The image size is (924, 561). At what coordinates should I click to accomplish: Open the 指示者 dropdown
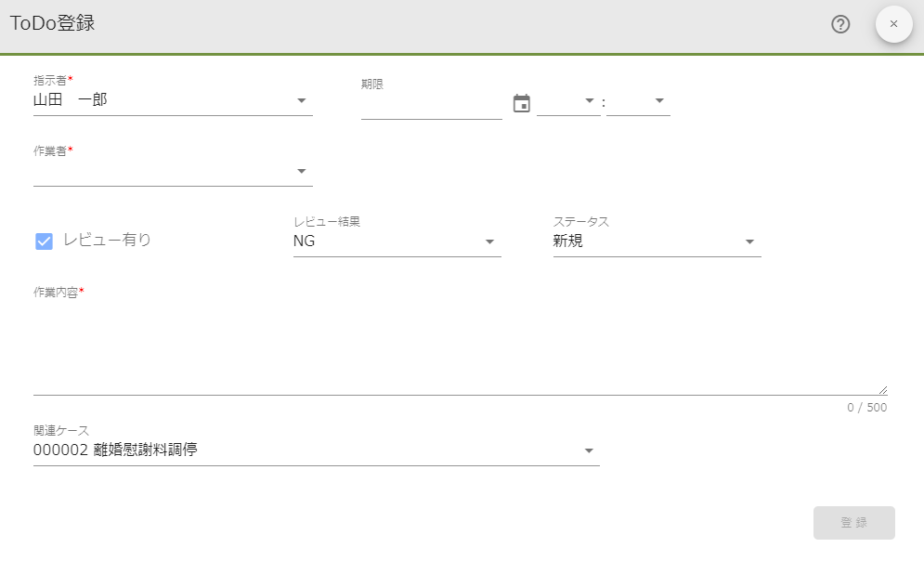point(301,100)
